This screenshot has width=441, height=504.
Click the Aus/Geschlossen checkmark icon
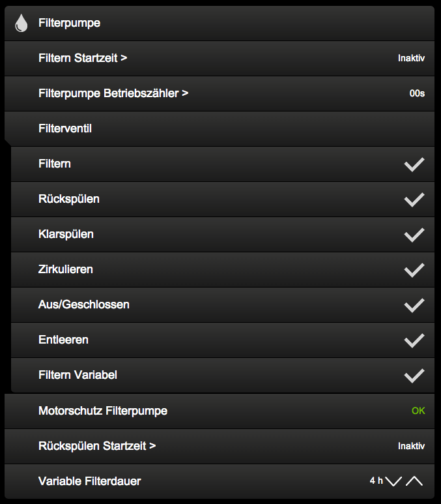414,305
